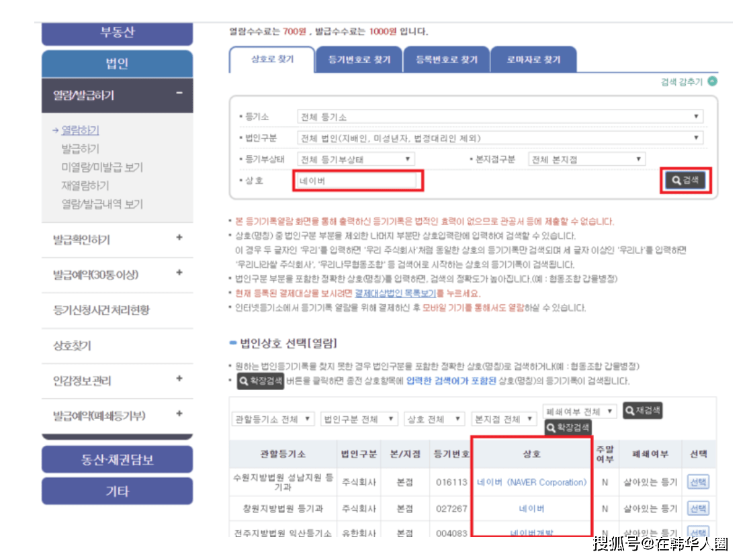Image resolution: width=745 pixels, height=560 pixels.
Task: Click the 폐쇄여부 column header
Action: click(x=650, y=454)
